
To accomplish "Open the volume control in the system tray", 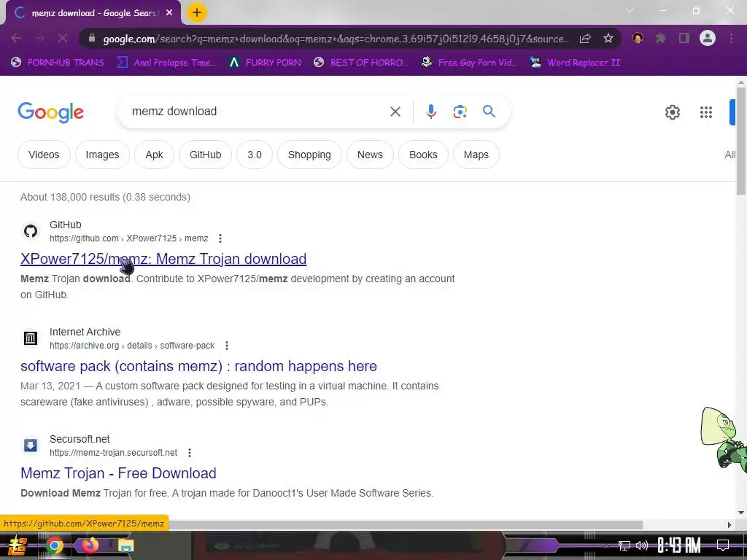I will click(642, 545).
